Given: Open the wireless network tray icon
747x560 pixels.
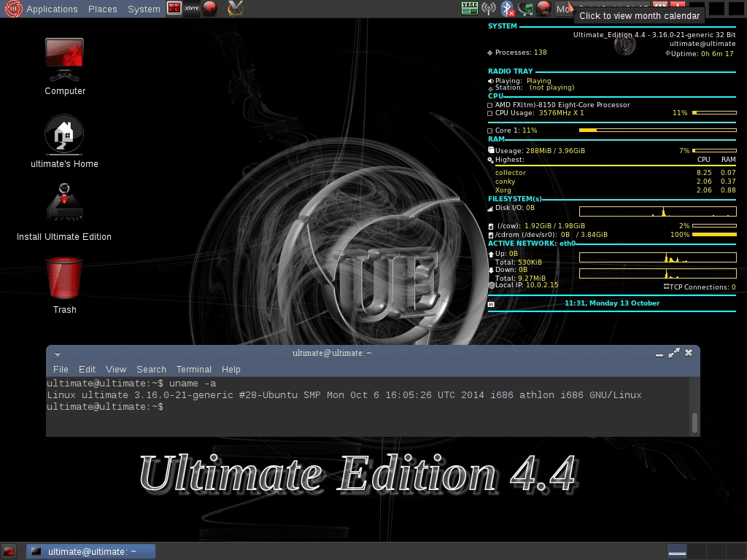Looking at the screenshot, I should (489, 8).
